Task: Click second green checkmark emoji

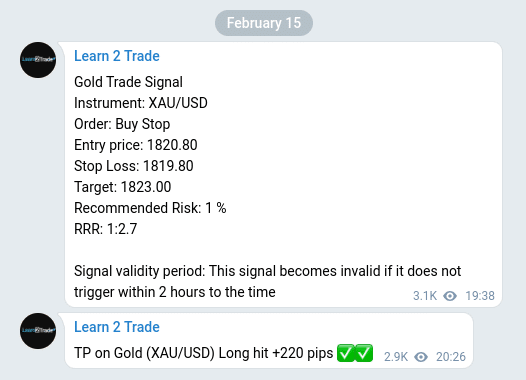Action: coord(364,353)
